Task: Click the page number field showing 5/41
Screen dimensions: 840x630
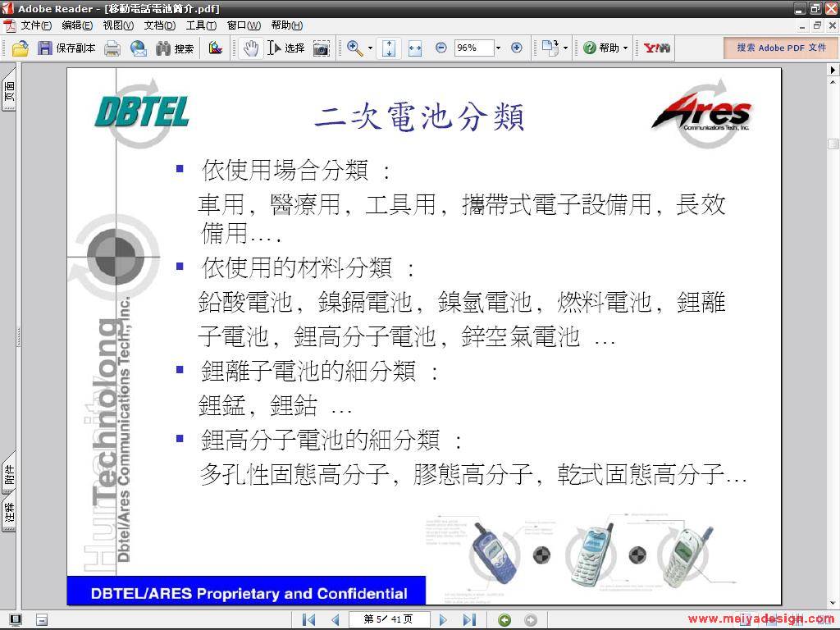Action: pyautogui.click(x=388, y=619)
